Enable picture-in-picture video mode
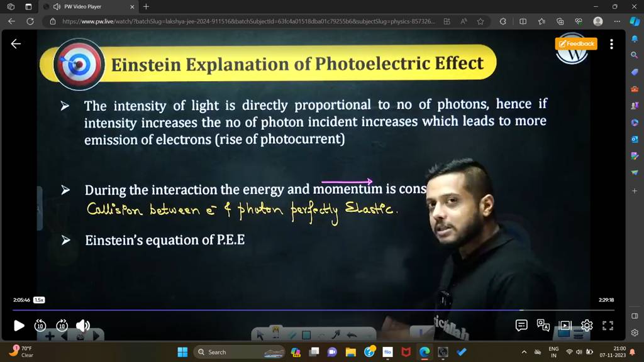The width and height of the screenshot is (644, 362). (565, 325)
